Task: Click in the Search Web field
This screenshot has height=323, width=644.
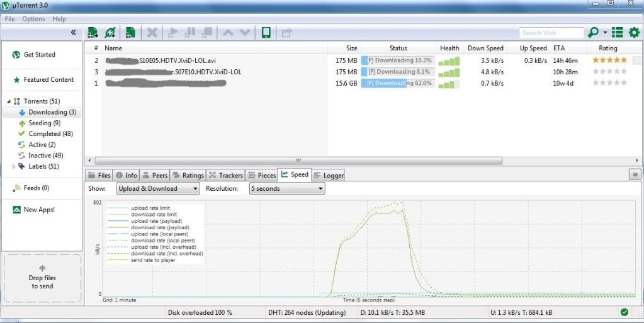Action: pos(551,33)
